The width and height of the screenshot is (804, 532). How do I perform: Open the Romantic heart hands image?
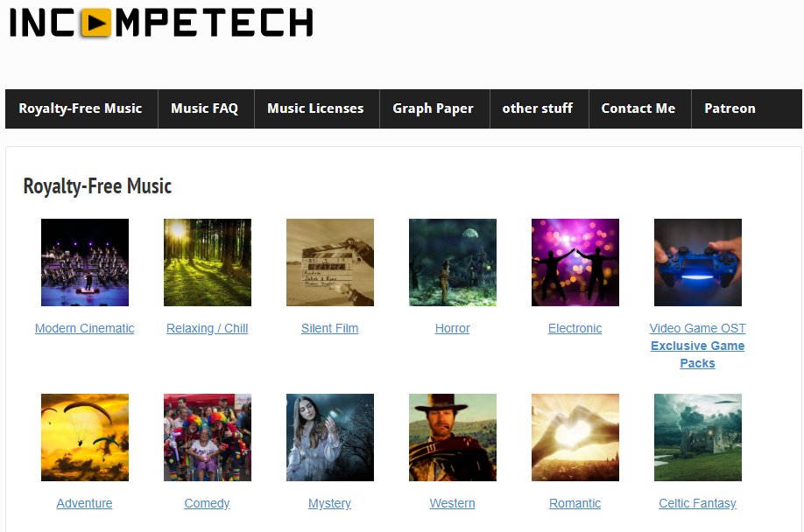(575, 437)
